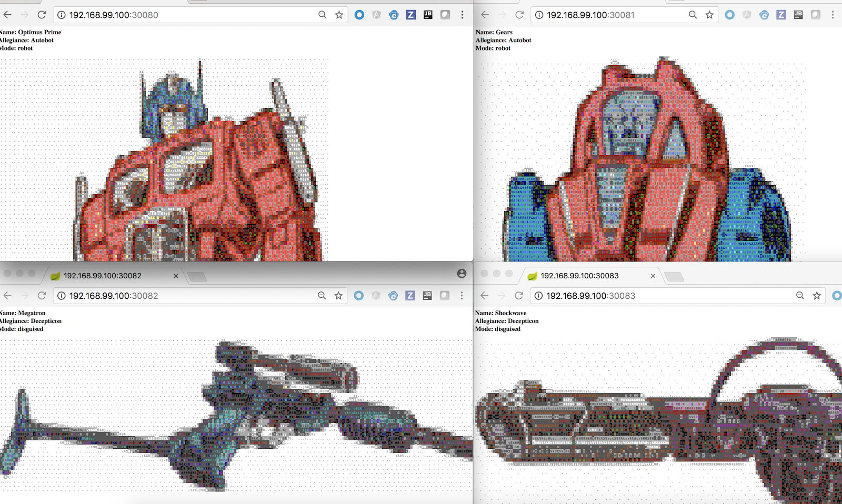Focus the address bar showing port 30082
Viewport: 842px width, 504px height.
click(x=200, y=296)
